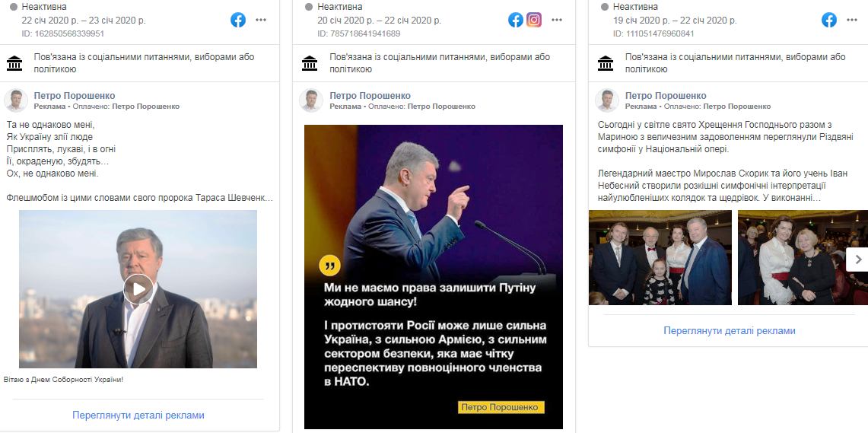Image resolution: width=868 pixels, height=433 pixels.
Task: Open three-dot menu on middle ad card
Action: coord(557,20)
